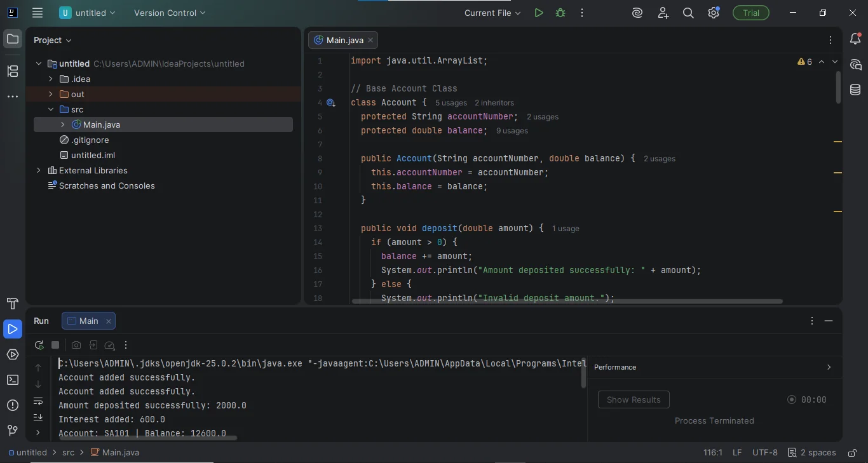Open the 6 warnings inspection widget

(805, 62)
